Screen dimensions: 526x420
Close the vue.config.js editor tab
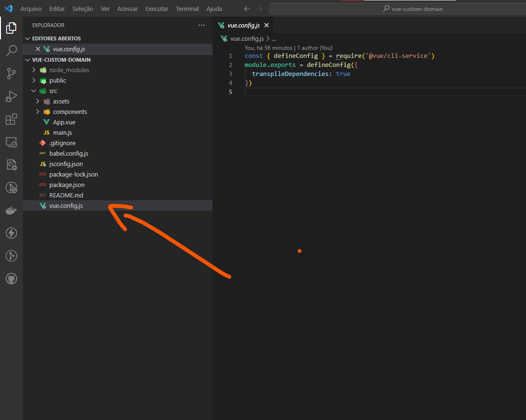[267, 25]
